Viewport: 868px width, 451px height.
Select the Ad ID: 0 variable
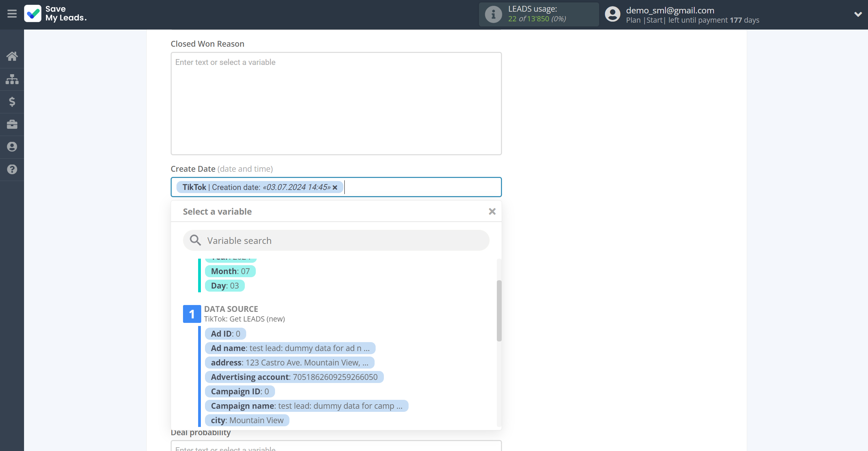225,334
